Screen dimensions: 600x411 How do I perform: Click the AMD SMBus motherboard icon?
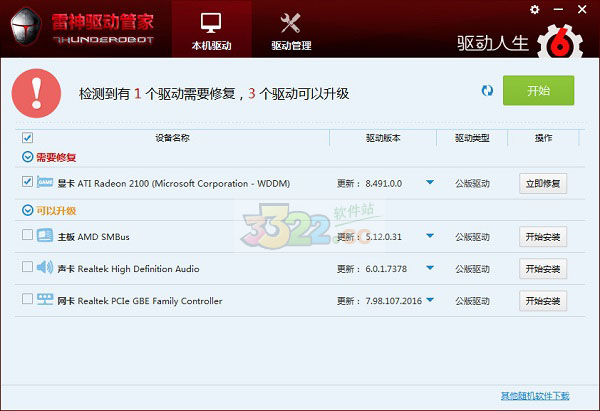[x=45, y=235]
